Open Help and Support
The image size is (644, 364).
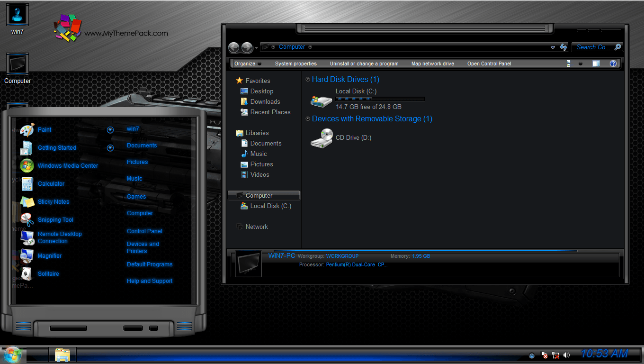pyautogui.click(x=150, y=281)
